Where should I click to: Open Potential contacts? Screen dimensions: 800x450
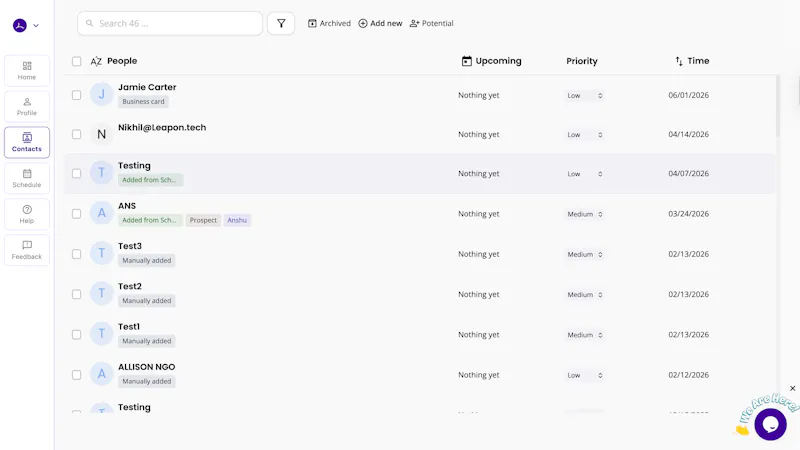(432, 23)
